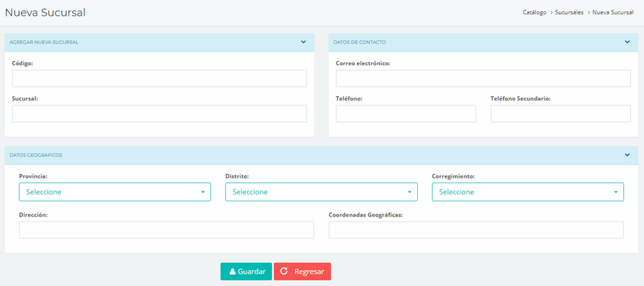Click the refresh icon on Regresar
The image size is (644, 286).
(283, 271)
